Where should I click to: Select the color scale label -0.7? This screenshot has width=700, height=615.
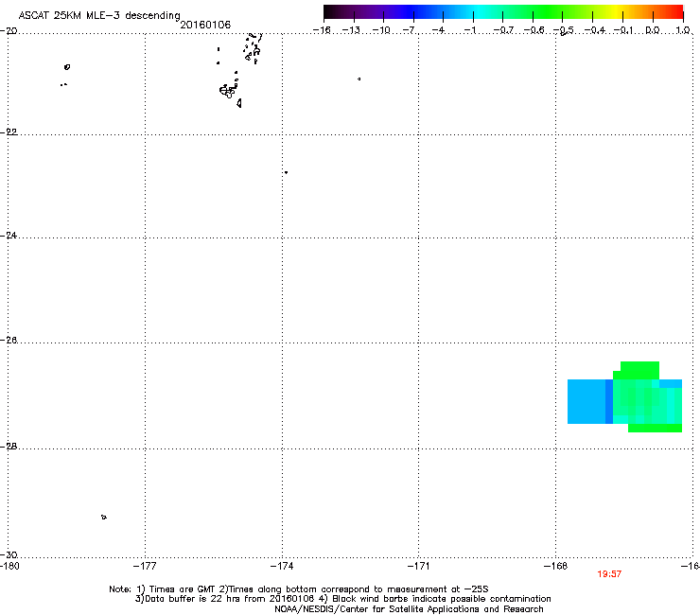click(502, 30)
